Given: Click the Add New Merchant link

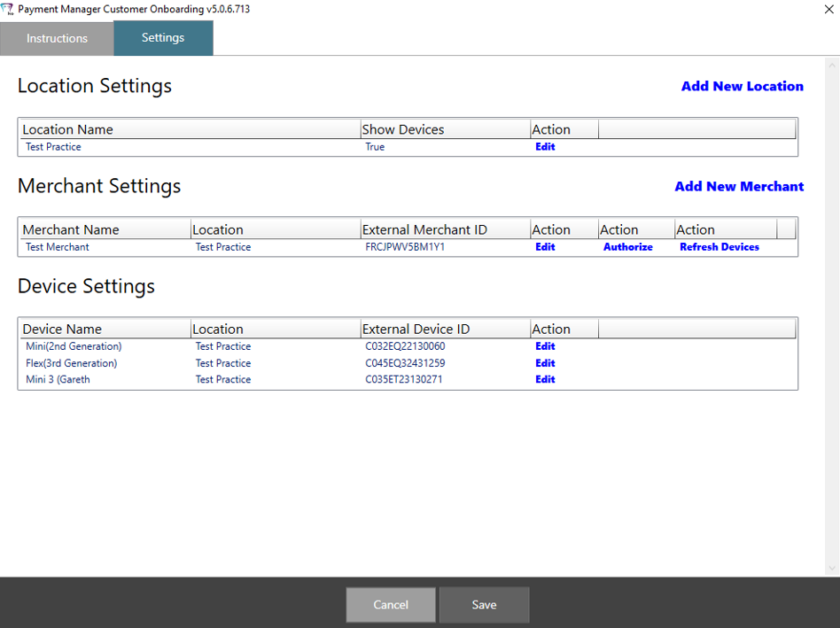Looking at the screenshot, I should click(739, 186).
